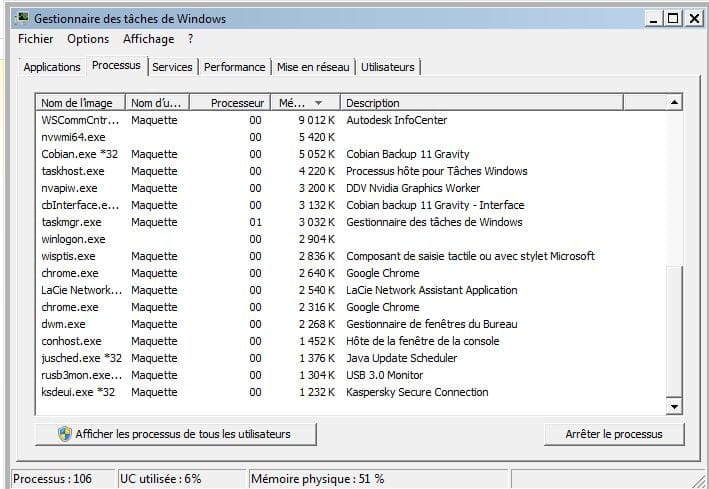Open the Affichage menu
This screenshot has height=489, width=709.
coord(148,39)
